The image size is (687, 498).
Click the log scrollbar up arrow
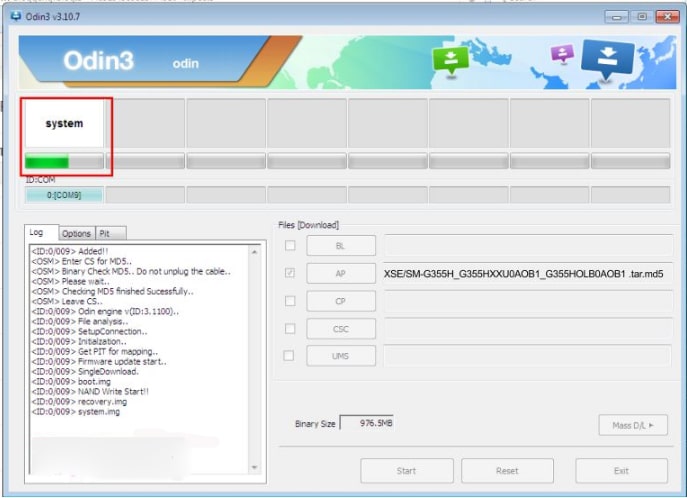[255, 252]
